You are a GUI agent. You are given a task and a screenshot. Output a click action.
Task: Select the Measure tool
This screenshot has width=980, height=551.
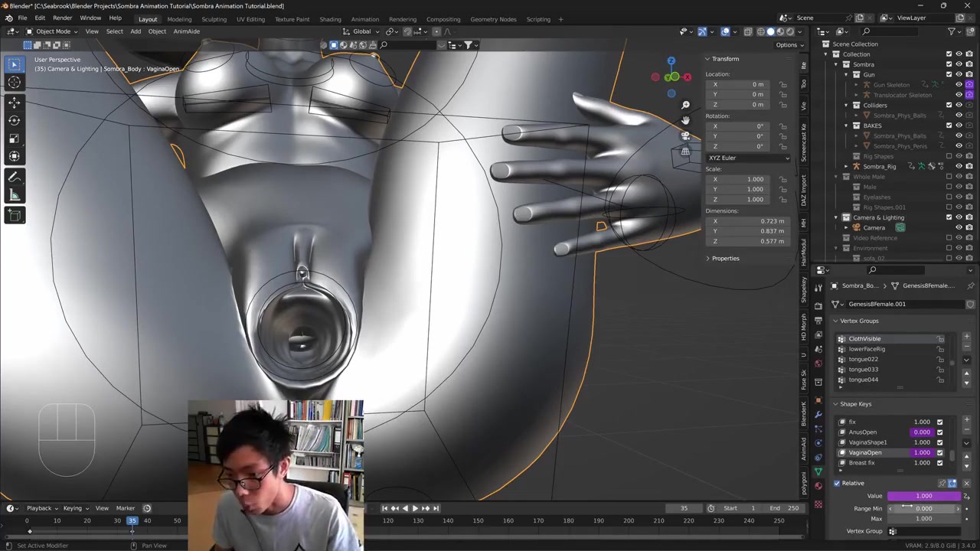click(x=14, y=195)
